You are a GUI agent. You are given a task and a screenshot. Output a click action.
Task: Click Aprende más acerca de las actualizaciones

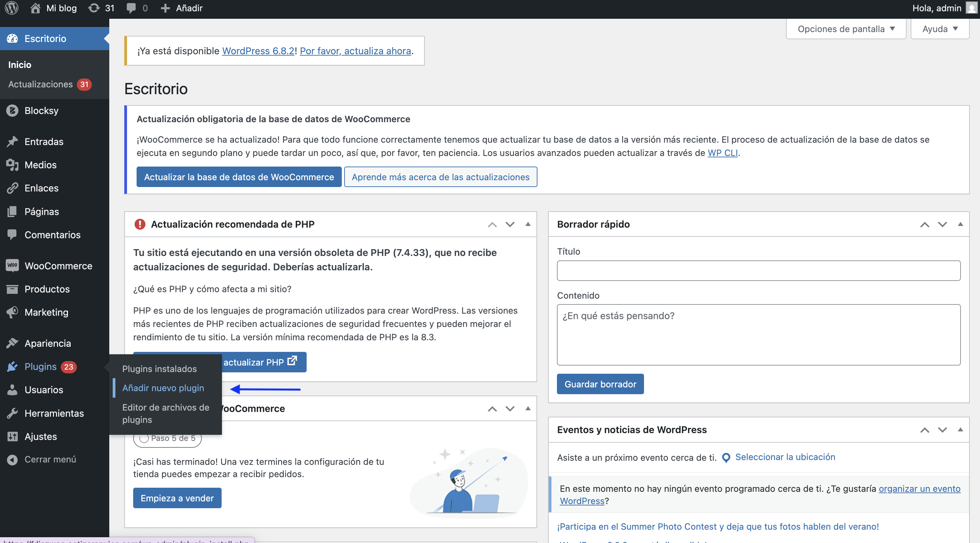click(x=440, y=177)
